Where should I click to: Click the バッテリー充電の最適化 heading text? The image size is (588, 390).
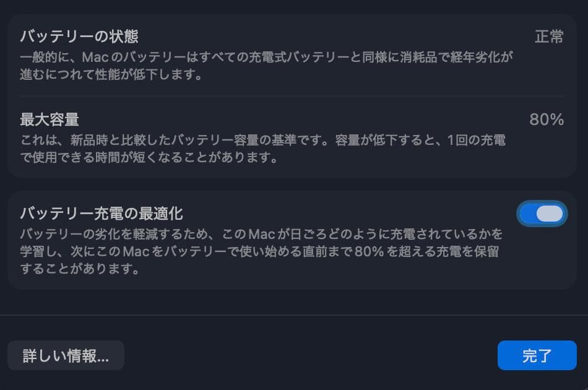pyautogui.click(x=102, y=214)
